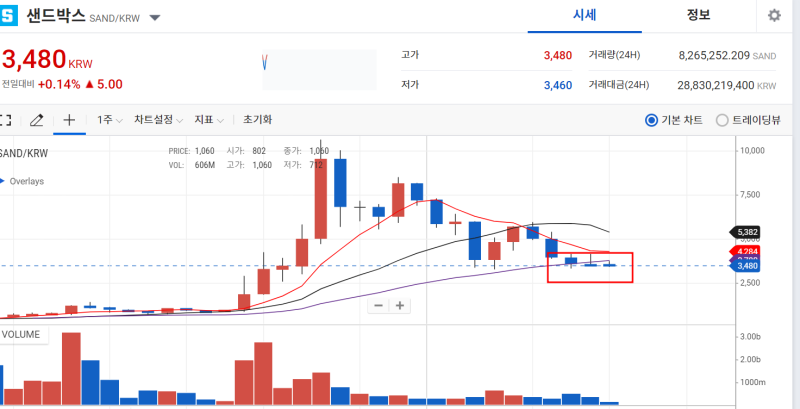800x409 pixels.
Task: Select the crosshair cursor tool
Action: 69,120
